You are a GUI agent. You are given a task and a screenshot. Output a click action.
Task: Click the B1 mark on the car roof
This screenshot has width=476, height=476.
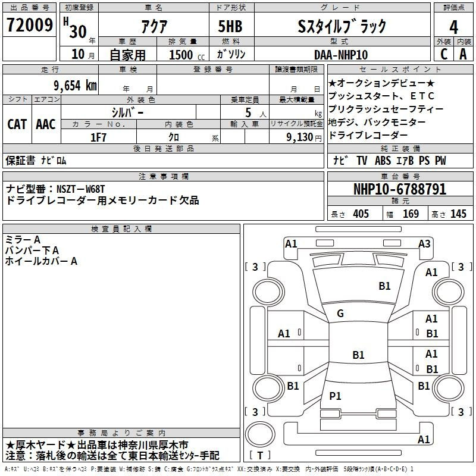click(x=358, y=355)
